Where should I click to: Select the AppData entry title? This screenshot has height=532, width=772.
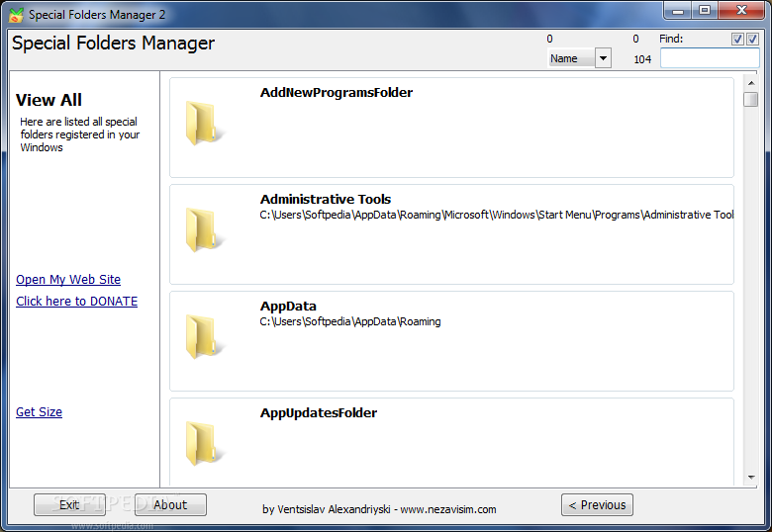point(288,306)
